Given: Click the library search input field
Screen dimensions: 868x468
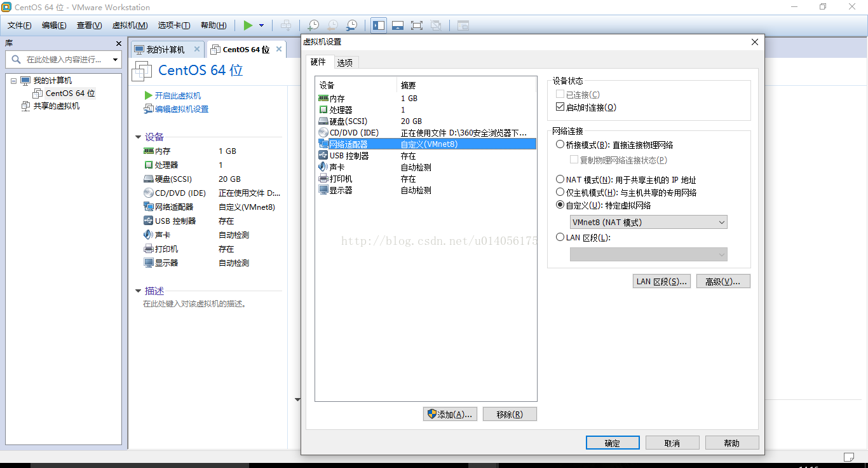Looking at the screenshot, I should click(64, 59).
